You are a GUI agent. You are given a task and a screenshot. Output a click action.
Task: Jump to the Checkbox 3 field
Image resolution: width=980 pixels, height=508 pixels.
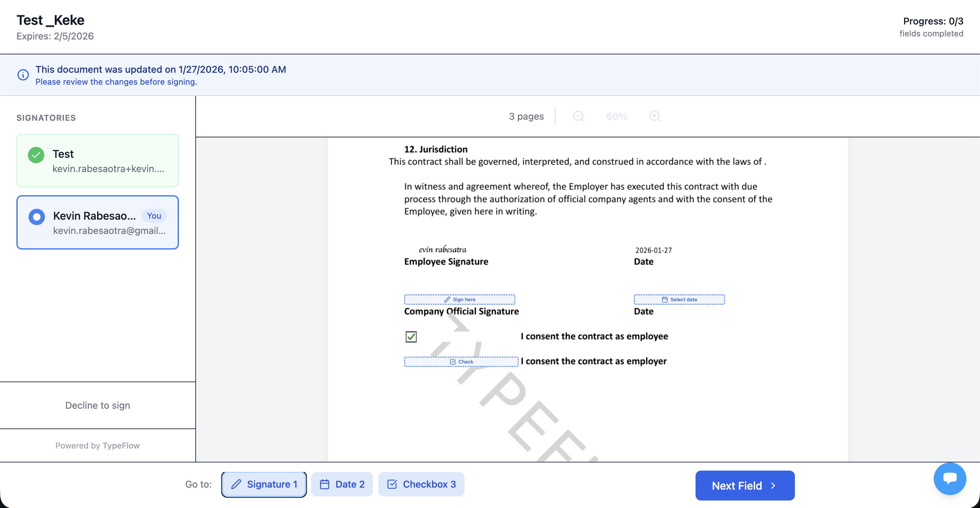(x=422, y=484)
